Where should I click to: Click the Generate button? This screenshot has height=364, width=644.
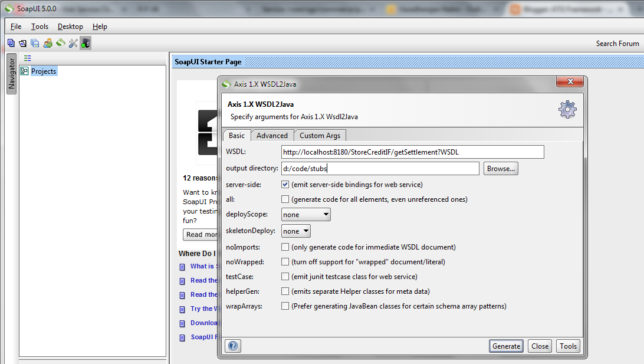point(505,346)
